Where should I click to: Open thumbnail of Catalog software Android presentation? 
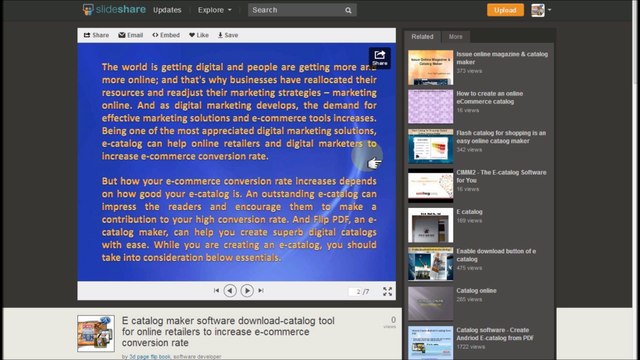coord(431,343)
